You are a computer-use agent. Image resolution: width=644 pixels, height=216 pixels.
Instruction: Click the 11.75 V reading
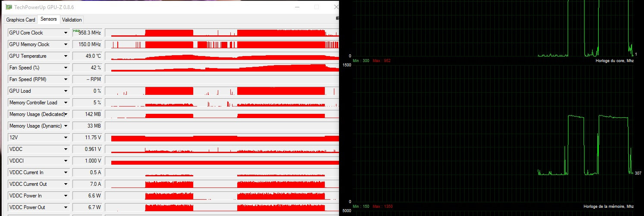click(88, 138)
